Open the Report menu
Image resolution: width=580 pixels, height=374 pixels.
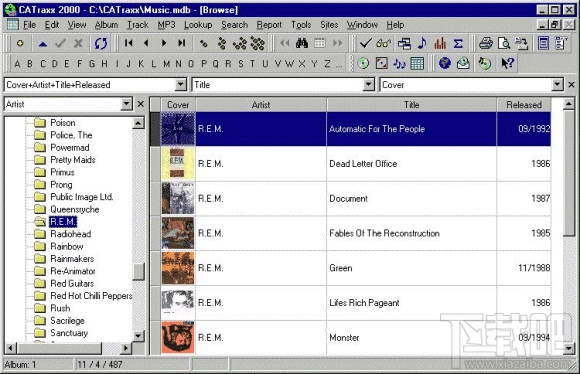pos(269,25)
